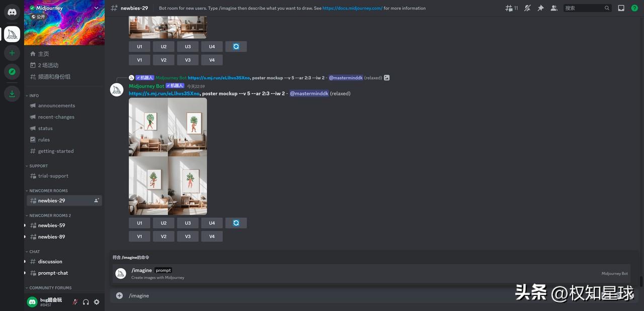Open the Inbox tray icon
Screen dimensions: 644x311
click(621, 8)
